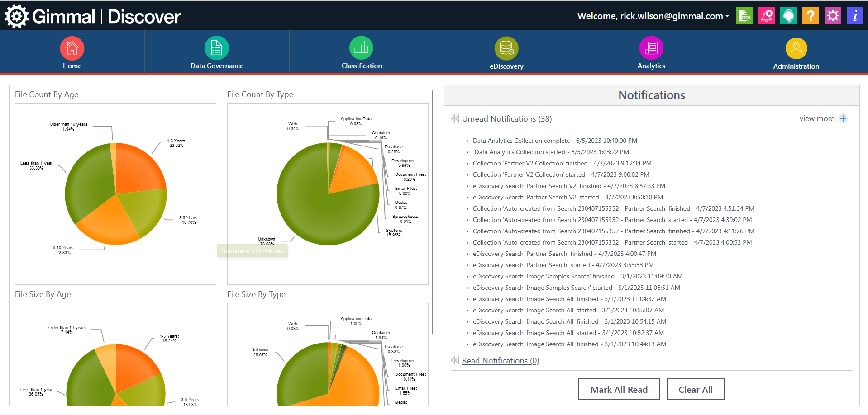Image resolution: width=868 pixels, height=415 pixels.
Task: Expand the Read Notifications section
Action: (x=455, y=360)
